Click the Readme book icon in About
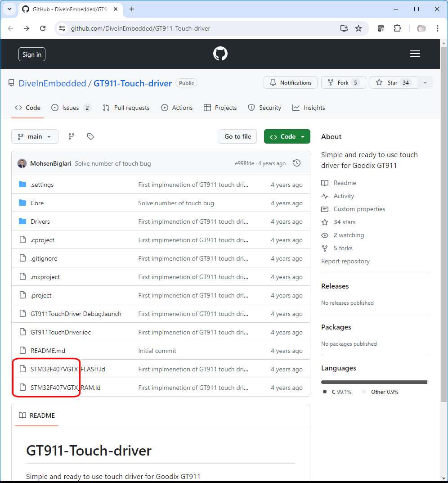Viewport: 448px width, 483px height. (x=324, y=183)
